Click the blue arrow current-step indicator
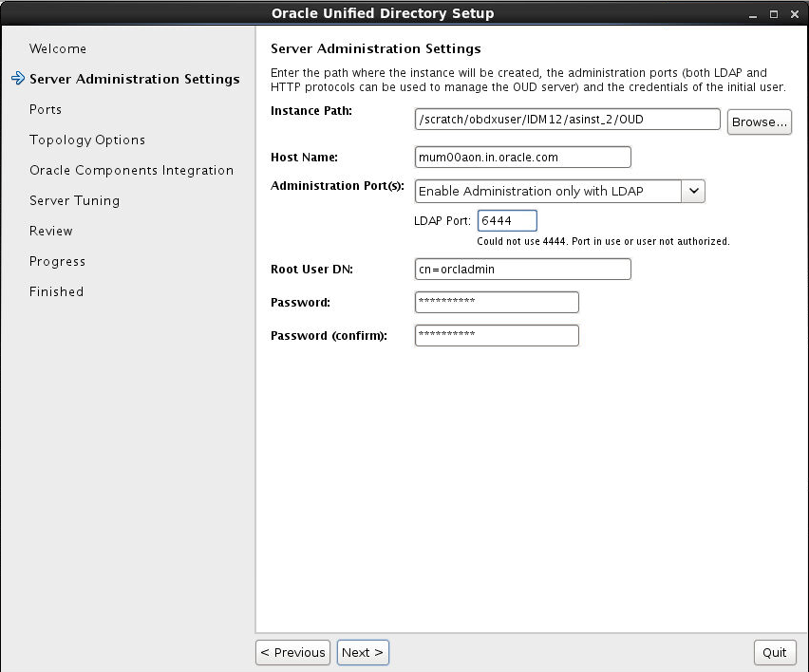The width and height of the screenshot is (809, 672). click(x=18, y=79)
